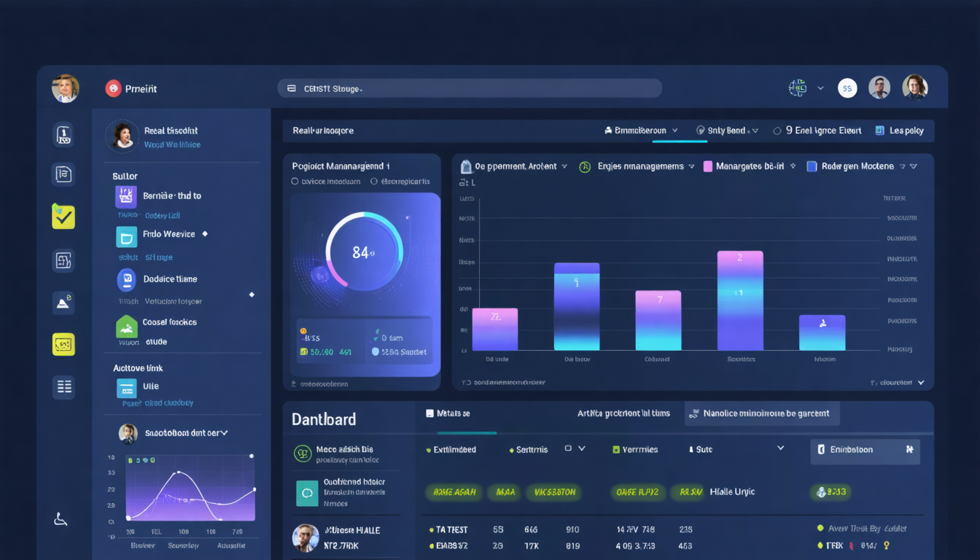Click the teal icon beside Frido Weevice
Image resolution: width=980 pixels, height=560 pixels.
pyautogui.click(x=126, y=236)
